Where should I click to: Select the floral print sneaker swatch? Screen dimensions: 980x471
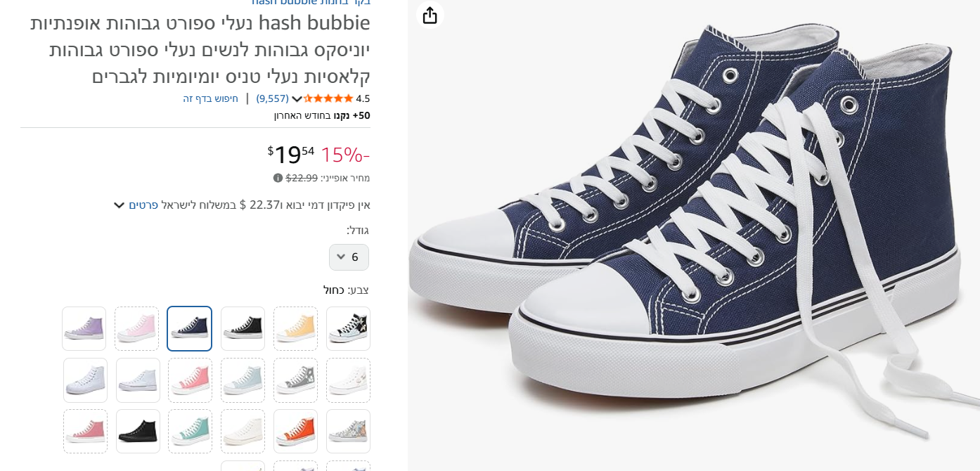(x=348, y=431)
